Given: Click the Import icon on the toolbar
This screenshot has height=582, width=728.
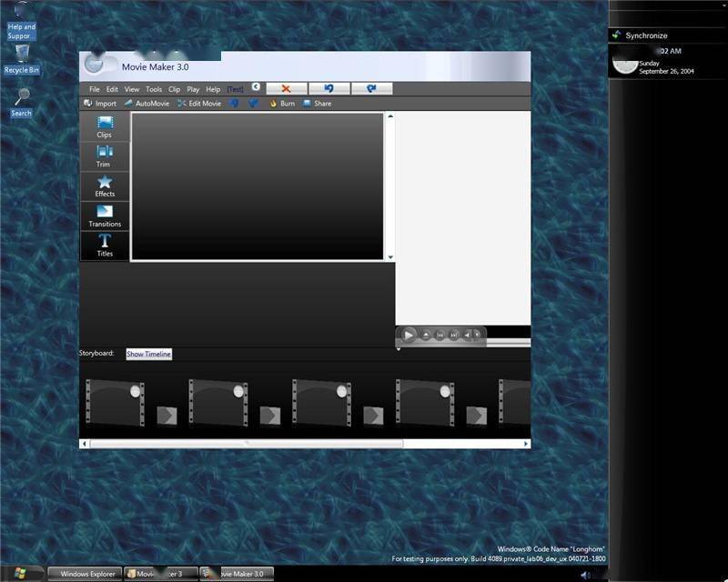Looking at the screenshot, I should tap(100, 103).
